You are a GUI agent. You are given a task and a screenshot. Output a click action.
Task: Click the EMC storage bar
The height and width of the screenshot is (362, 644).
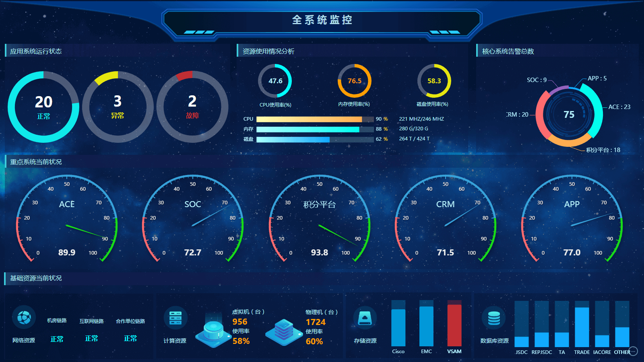[426, 323]
